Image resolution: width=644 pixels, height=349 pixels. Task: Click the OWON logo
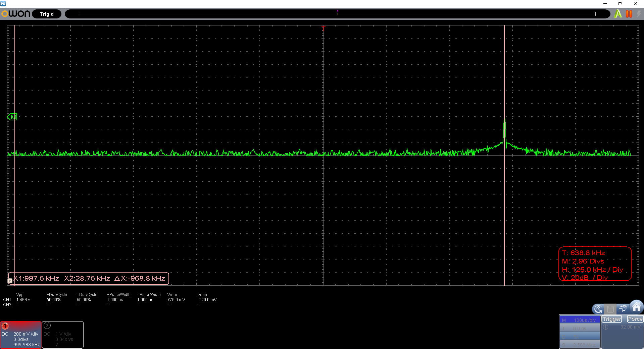click(x=16, y=14)
